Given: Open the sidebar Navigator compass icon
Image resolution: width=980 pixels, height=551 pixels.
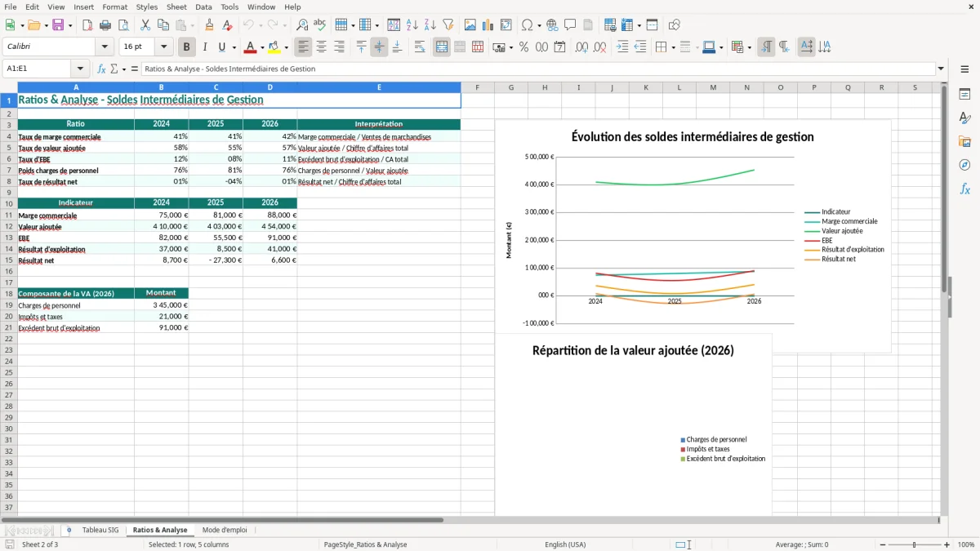Looking at the screenshot, I should click(964, 165).
